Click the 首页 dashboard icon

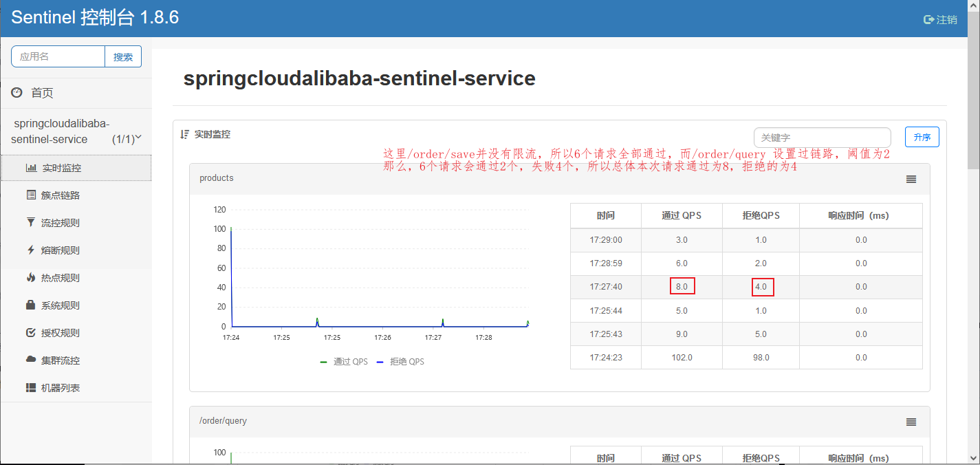coord(17,93)
